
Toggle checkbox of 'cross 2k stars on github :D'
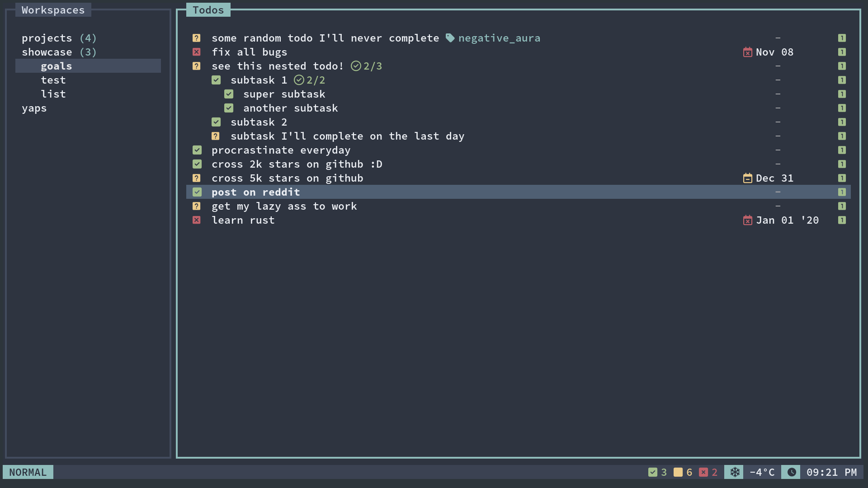(197, 164)
